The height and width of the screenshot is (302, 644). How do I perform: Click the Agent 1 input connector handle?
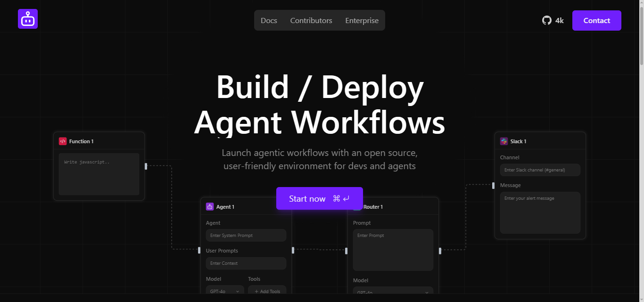tap(199, 250)
